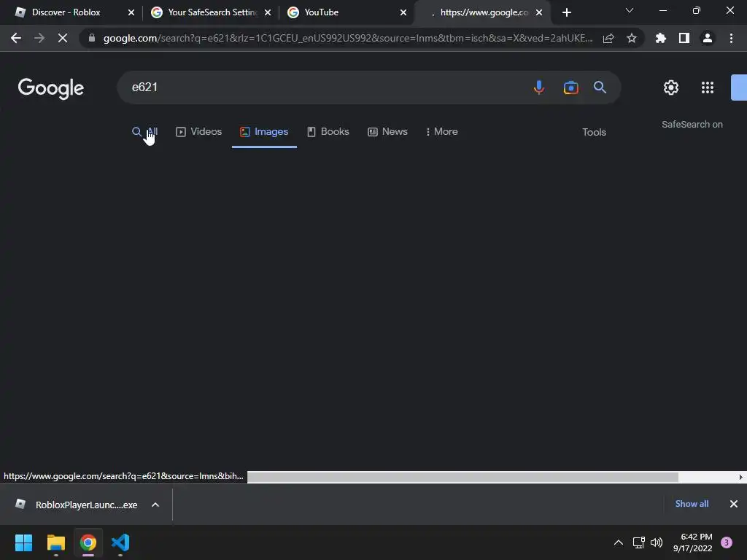Switch to the Your SafeSearch Settings tab
Screen dimensions: 747x560
click(212, 12)
